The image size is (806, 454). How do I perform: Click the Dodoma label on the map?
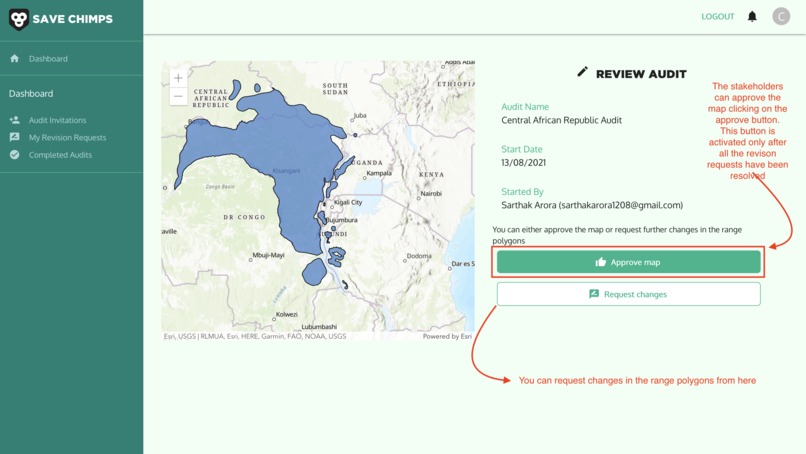pos(419,256)
